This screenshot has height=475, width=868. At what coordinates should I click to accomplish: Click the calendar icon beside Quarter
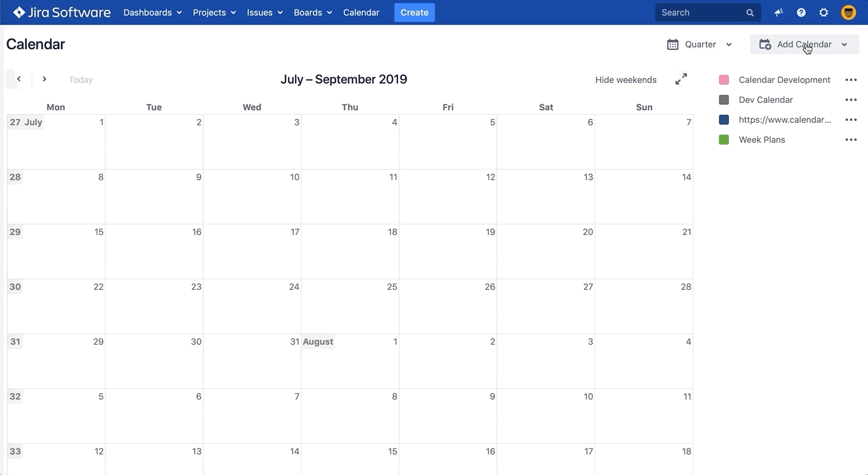(x=672, y=44)
